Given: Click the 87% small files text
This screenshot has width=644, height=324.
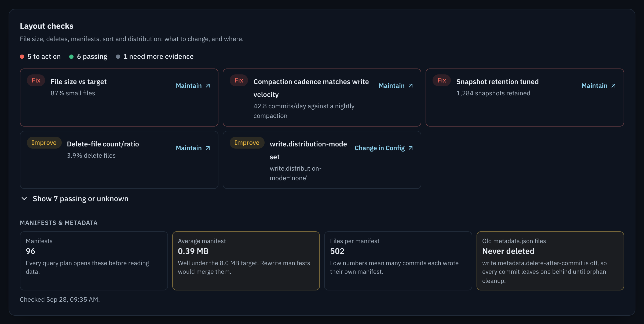Looking at the screenshot, I should 73,93.
